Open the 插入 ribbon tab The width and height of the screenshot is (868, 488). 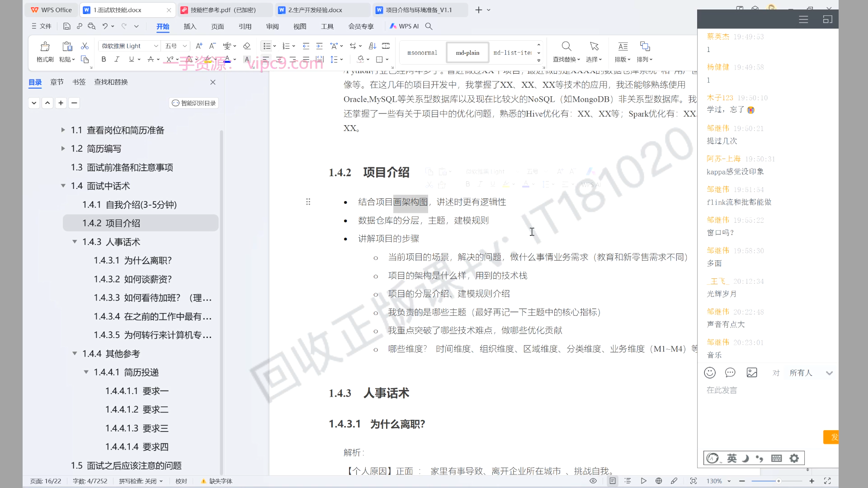190,26
